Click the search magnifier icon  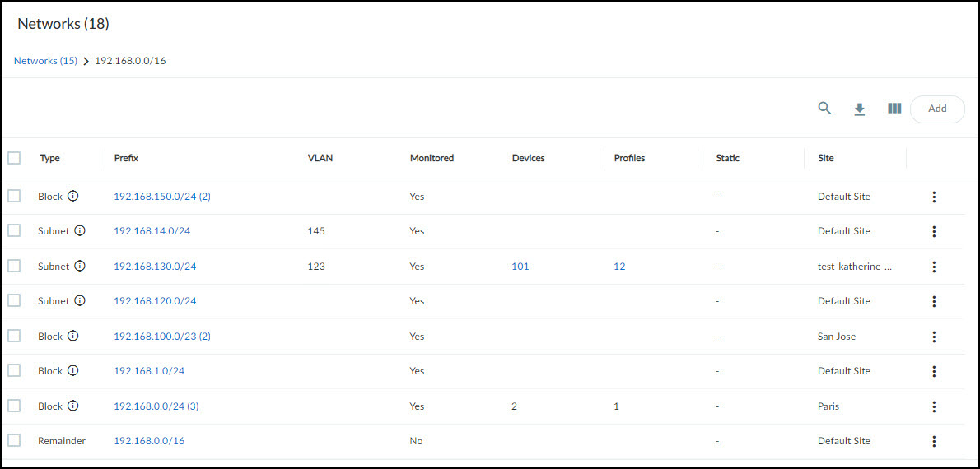[x=824, y=108]
